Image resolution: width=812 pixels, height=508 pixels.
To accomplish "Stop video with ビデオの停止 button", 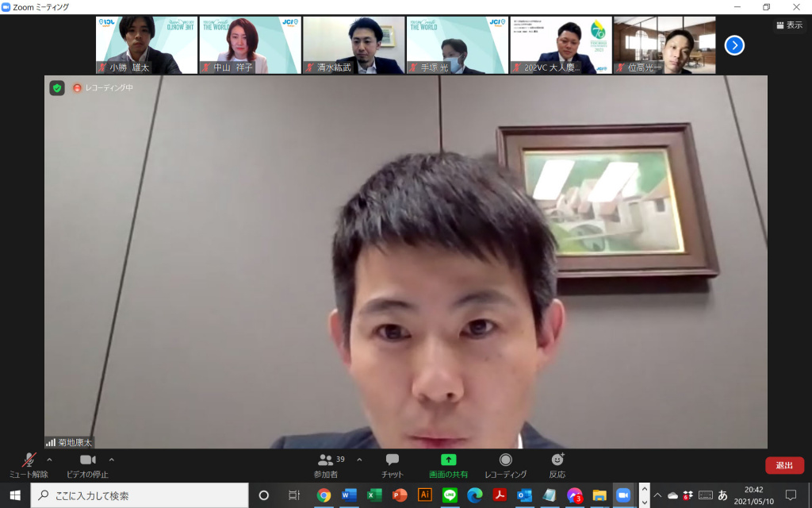I will (87, 464).
